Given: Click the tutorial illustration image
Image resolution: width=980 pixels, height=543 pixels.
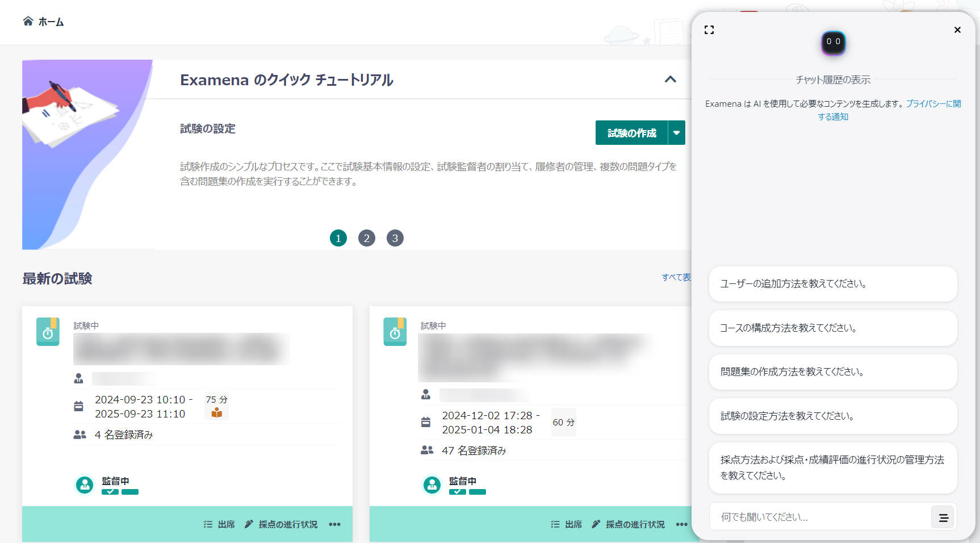Looking at the screenshot, I should click(87, 154).
